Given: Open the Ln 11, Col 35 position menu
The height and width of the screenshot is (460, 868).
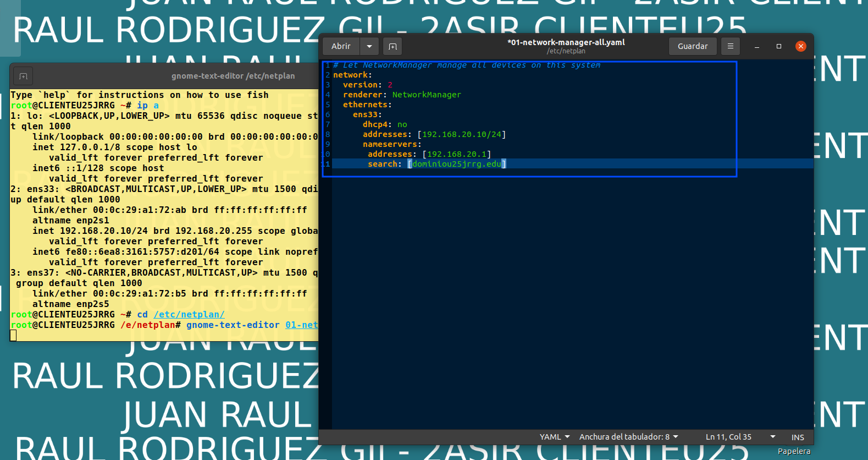Looking at the screenshot, I should click(x=740, y=437).
